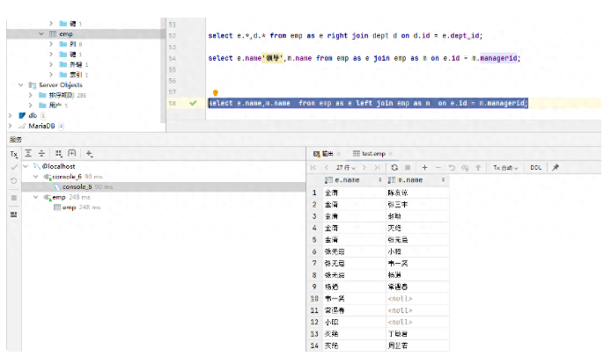
Task: Click the right join query on line 52
Action: pyautogui.click(x=345, y=36)
